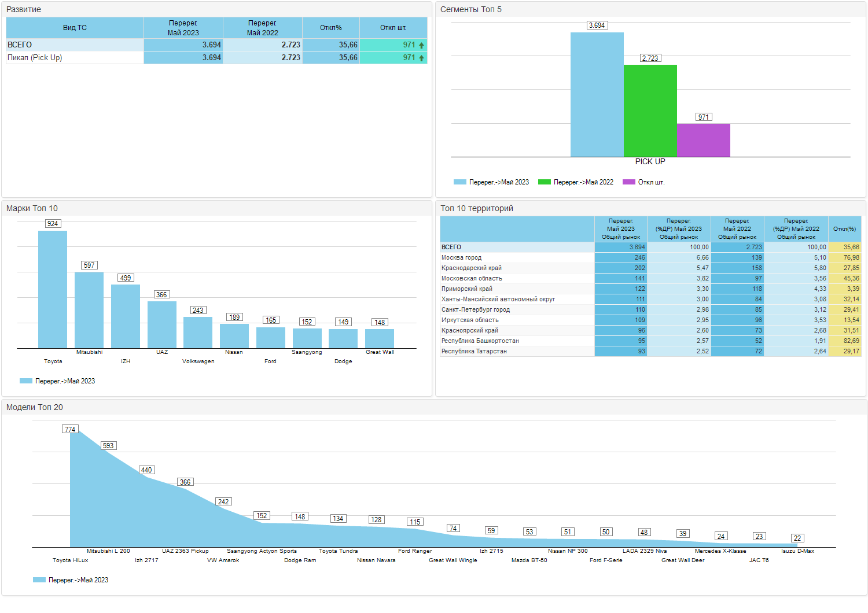This screenshot has width=868, height=613.
Task: Click the Isuzu D-Max axis label
Action: (x=797, y=551)
